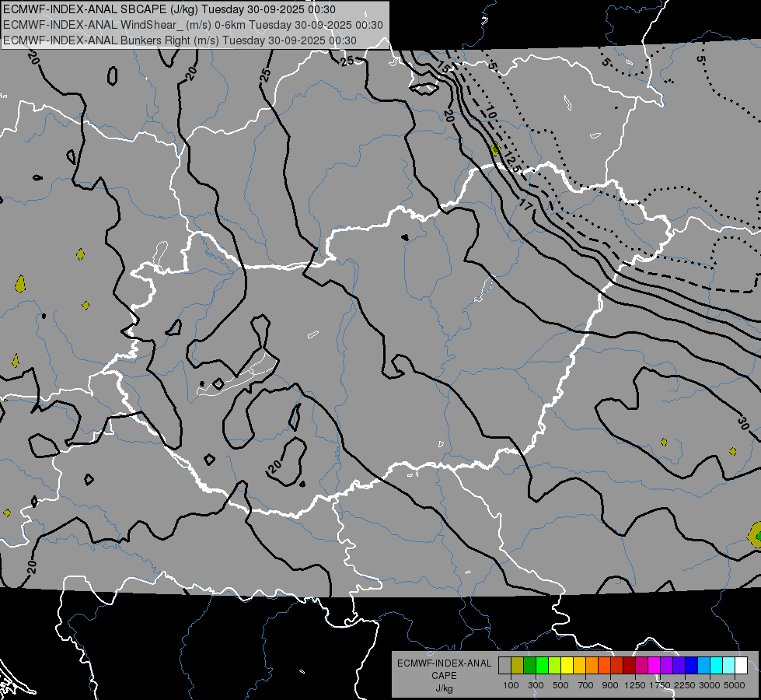Click the legend value 700

tap(586, 685)
